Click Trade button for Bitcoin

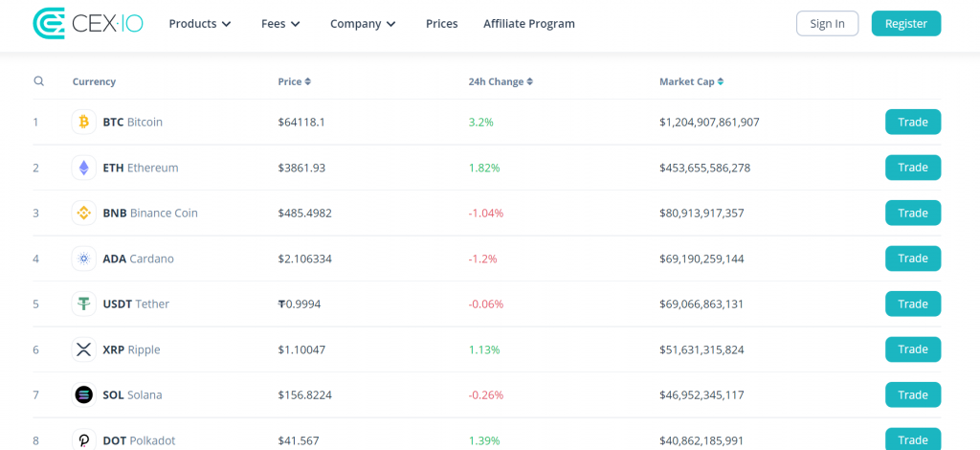(x=913, y=122)
